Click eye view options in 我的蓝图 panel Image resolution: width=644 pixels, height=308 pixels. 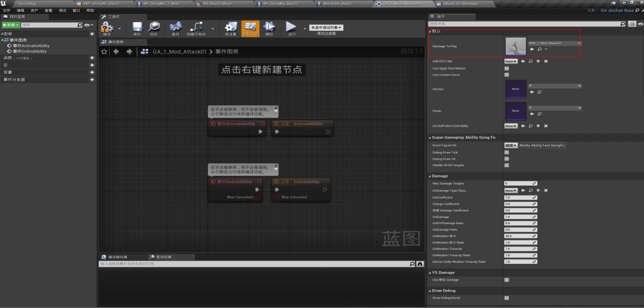[x=88, y=24]
